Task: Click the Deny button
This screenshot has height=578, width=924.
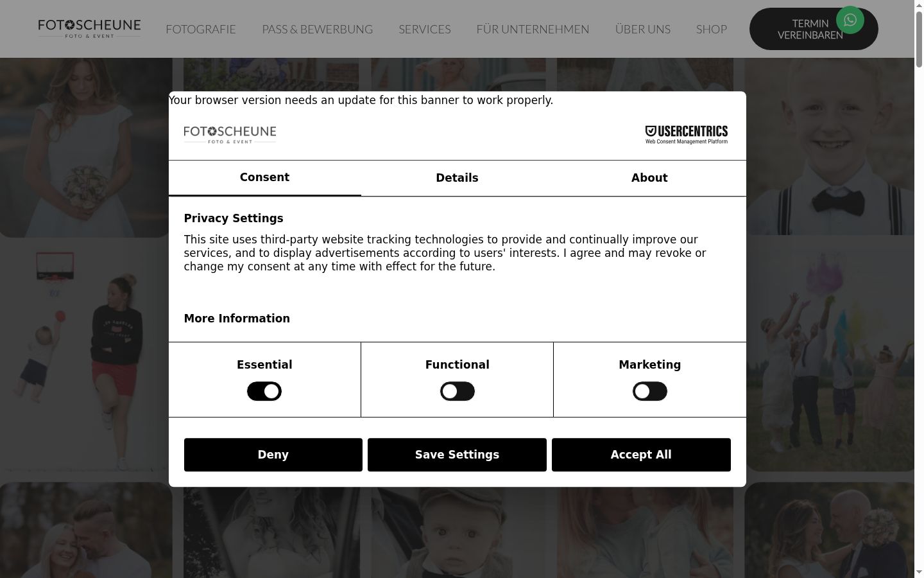Action: (x=273, y=455)
